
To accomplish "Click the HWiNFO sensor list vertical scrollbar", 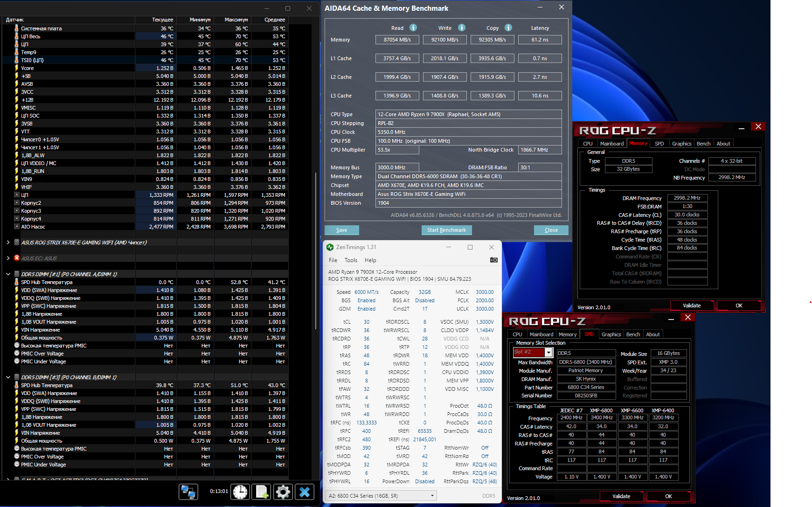I will 316,250.
